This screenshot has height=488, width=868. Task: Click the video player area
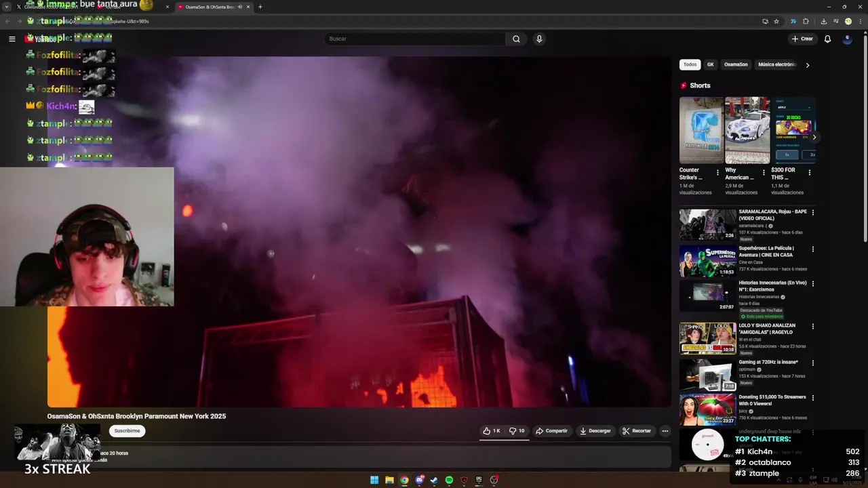[359, 231]
